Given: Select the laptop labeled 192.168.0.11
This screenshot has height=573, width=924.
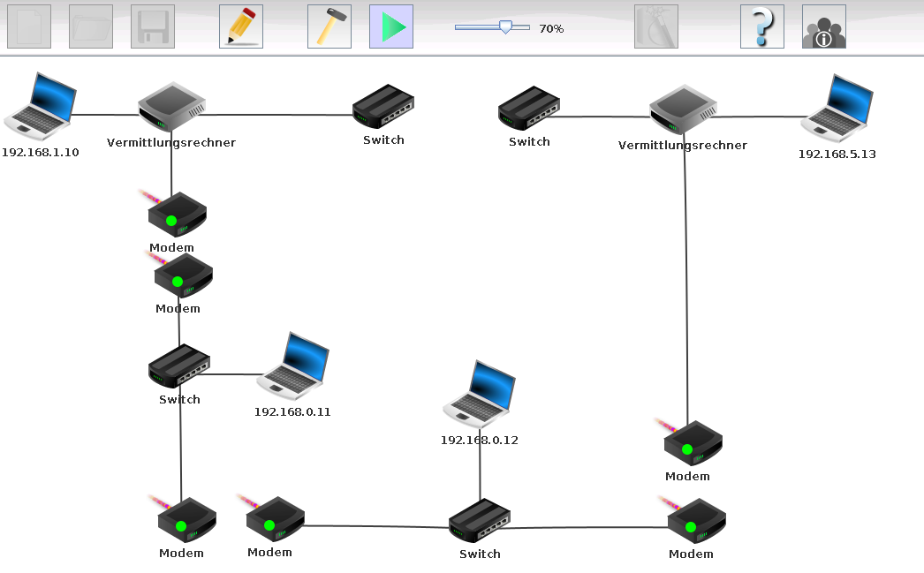Looking at the screenshot, I should [x=293, y=367].
